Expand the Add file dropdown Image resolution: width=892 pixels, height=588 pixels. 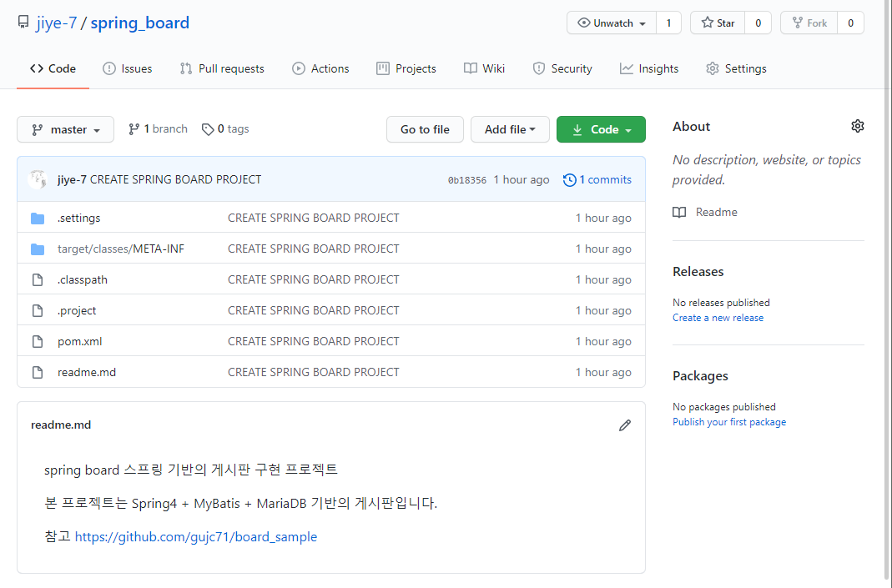click(x=510, y=129)
